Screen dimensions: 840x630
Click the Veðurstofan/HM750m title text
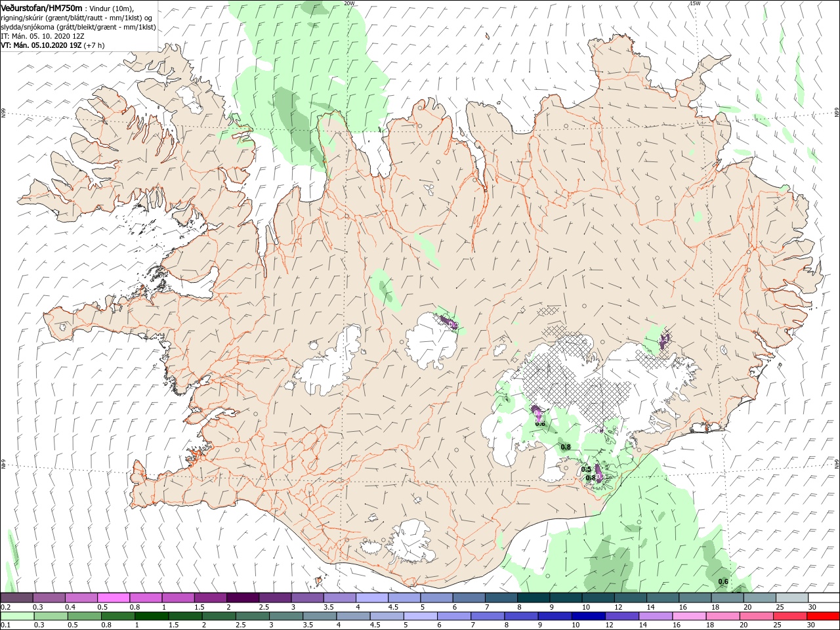[x=41, y=7]
